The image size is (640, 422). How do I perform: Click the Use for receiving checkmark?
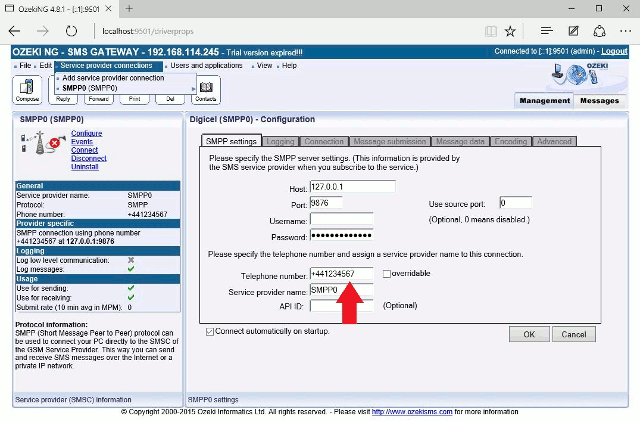131,298
